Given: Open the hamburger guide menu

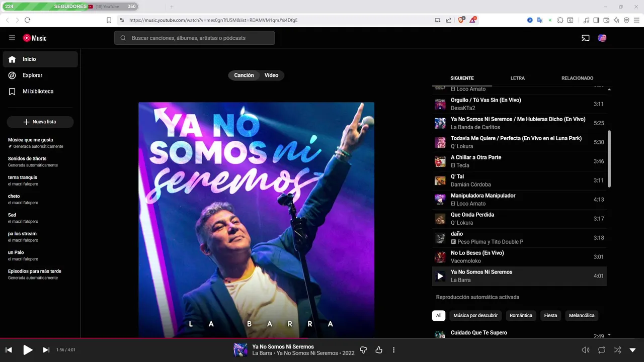Looking at the screenshot, I should point(12,38).
